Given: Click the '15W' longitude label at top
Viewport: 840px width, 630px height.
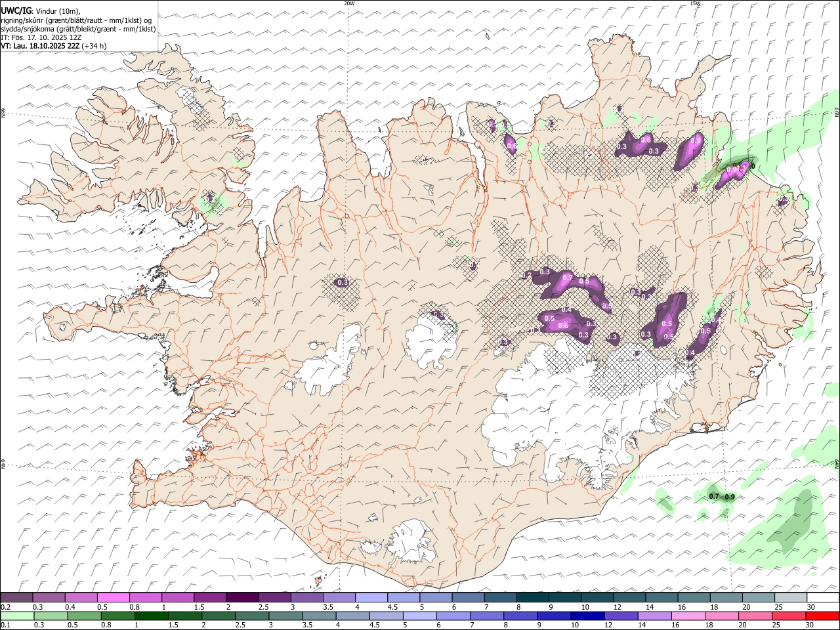Looking at the screenshot, I should point(695,3).
